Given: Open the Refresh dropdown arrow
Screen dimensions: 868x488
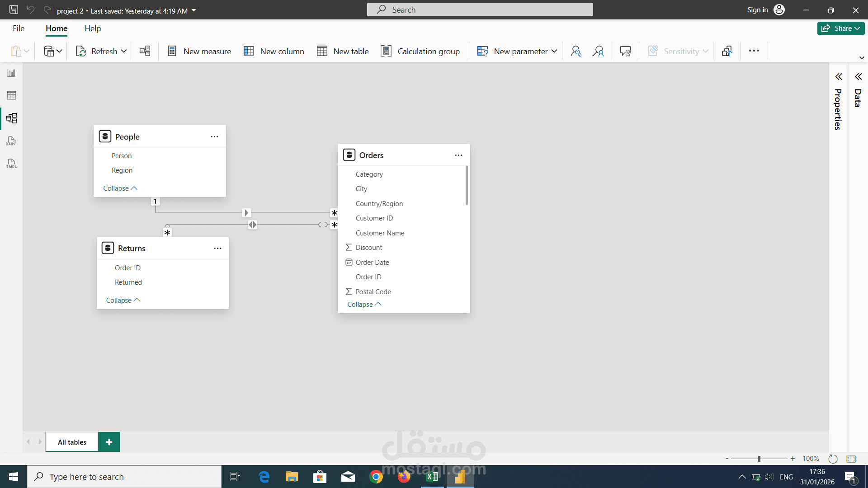Looking at the screenshot, I should 124,51.
